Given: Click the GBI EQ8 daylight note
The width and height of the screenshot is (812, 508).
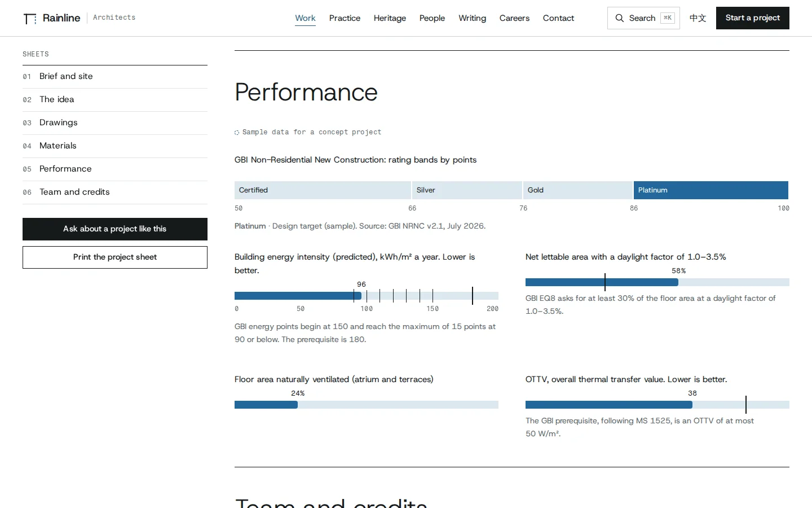Looking at the screenshot, I should click(x=650, y=305).
